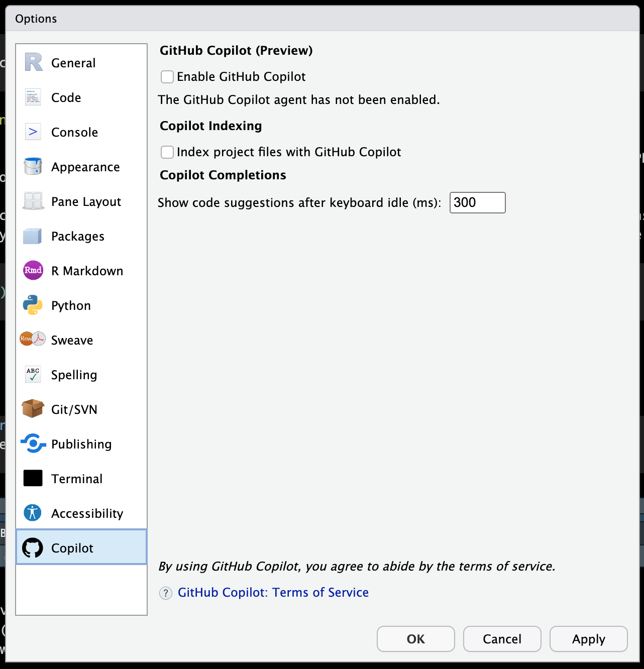Click the help icon beside Terms of Service
This screenshot has width=644, height=669.
click(166, 593)
